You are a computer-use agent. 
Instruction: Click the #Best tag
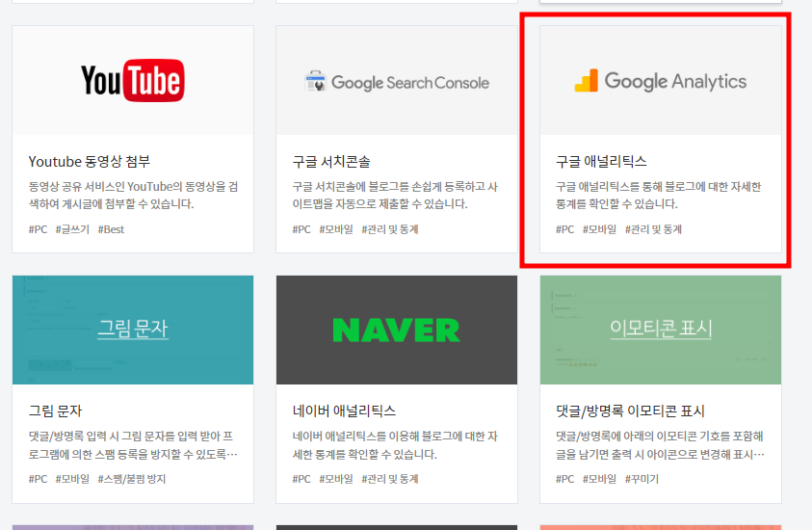(x=111, y=229)
